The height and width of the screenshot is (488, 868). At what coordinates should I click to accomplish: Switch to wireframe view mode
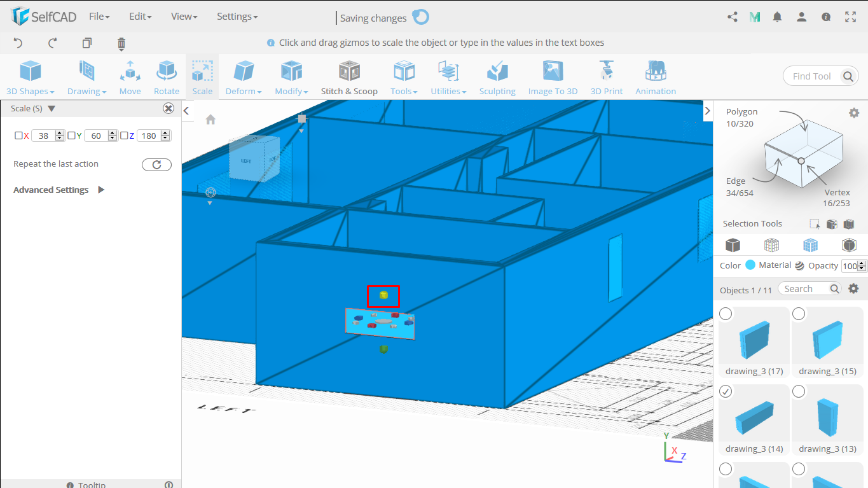click(771, 245)
